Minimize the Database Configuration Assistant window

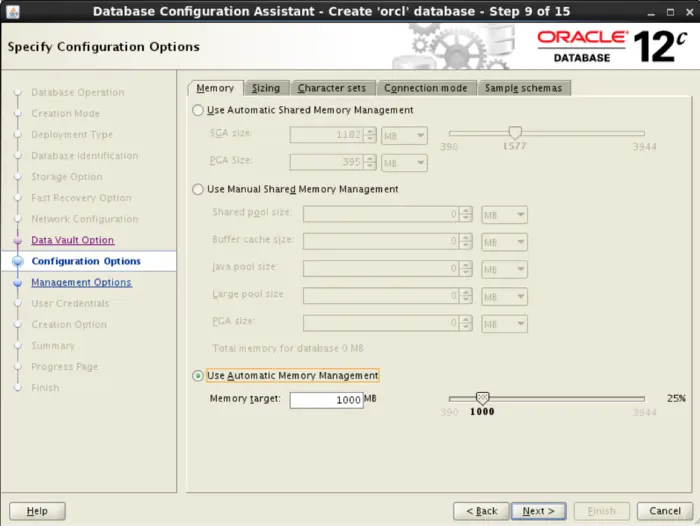click(x=651, y=12)
